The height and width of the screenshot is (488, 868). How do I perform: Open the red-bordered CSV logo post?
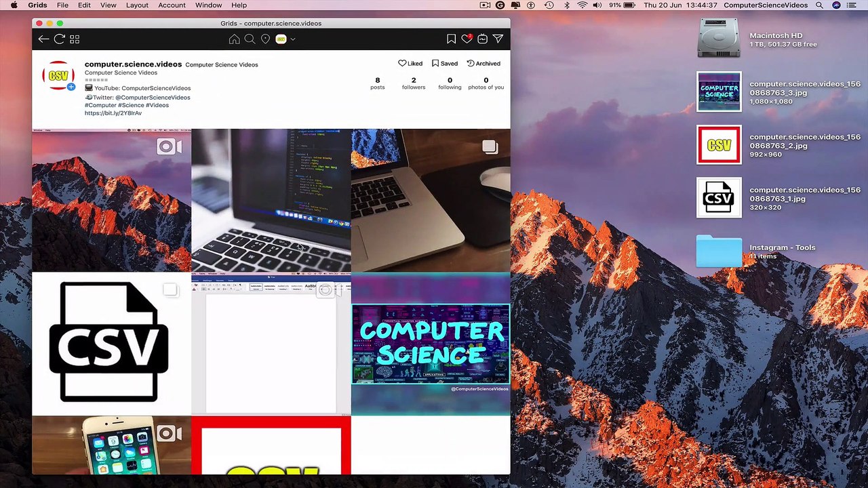[x=271, y=445]
